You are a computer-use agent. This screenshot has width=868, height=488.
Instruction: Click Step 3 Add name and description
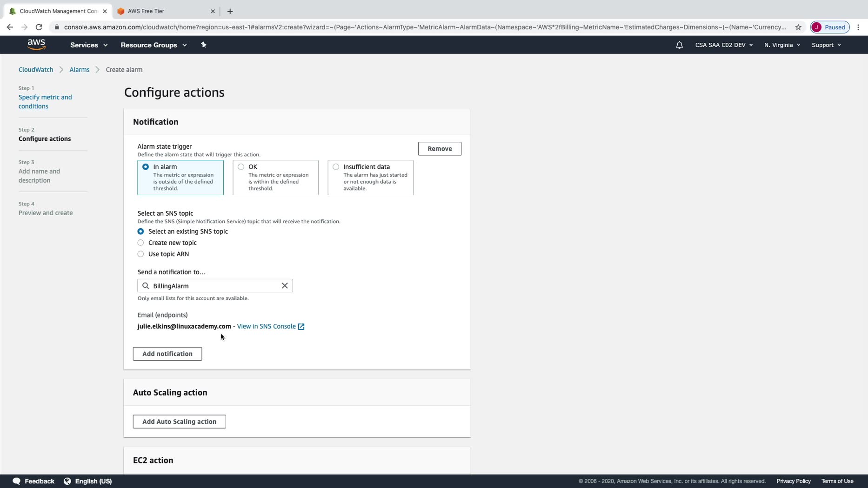(39, 176)
